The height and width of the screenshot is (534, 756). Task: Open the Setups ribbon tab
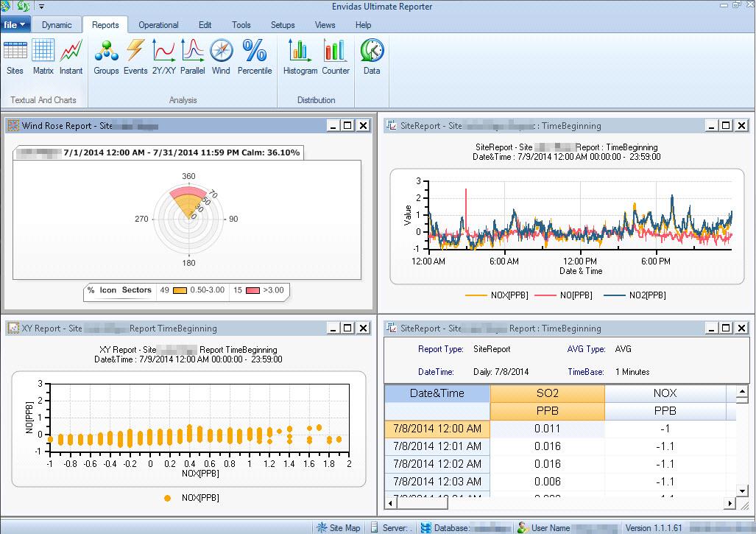[283, 24]
